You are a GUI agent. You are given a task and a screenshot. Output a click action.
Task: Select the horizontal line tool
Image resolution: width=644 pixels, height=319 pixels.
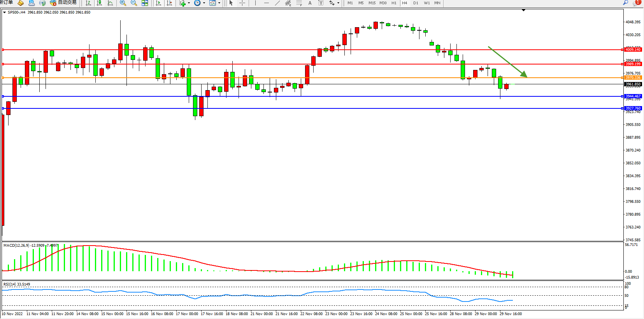point(266,3)
